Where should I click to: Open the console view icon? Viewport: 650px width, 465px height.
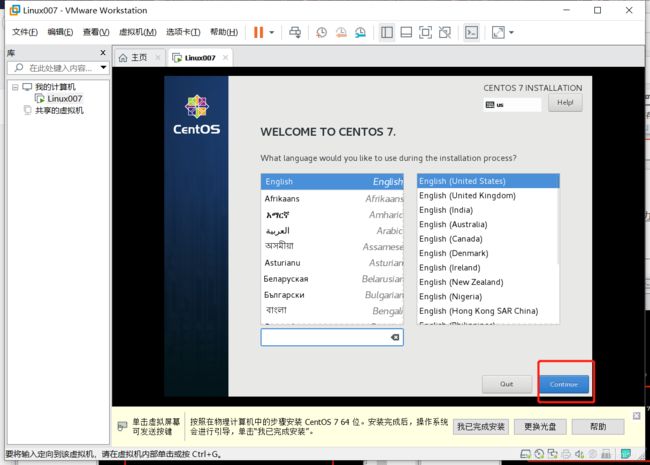(471, 32)
